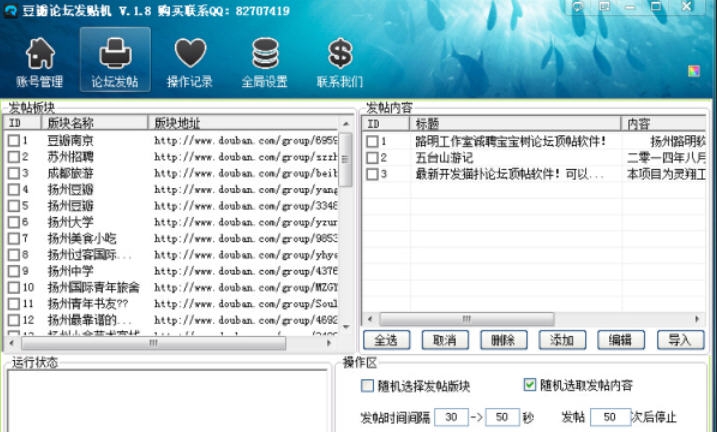Click content cell 本项目为灵翔工
The height and width of the screenshot is (432, 717).
point(666,174)
